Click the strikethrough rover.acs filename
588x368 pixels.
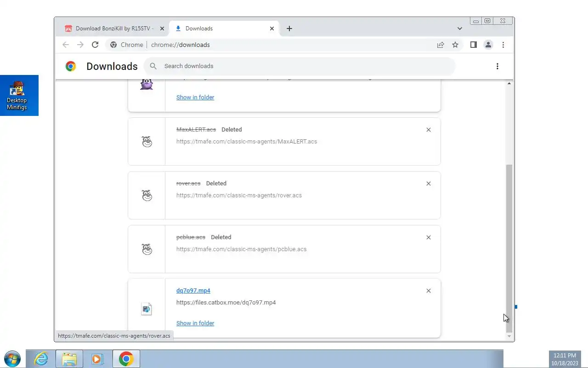pos(188,184)
